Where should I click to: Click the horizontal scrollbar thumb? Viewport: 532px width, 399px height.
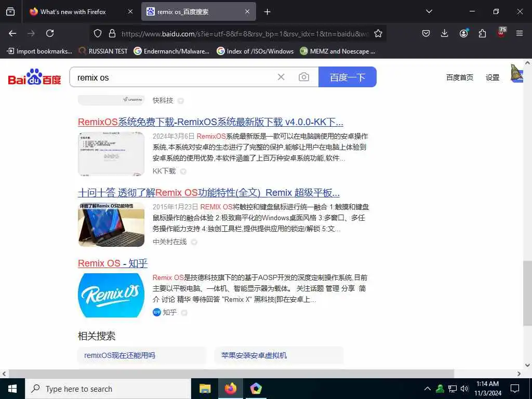point(231,374)
